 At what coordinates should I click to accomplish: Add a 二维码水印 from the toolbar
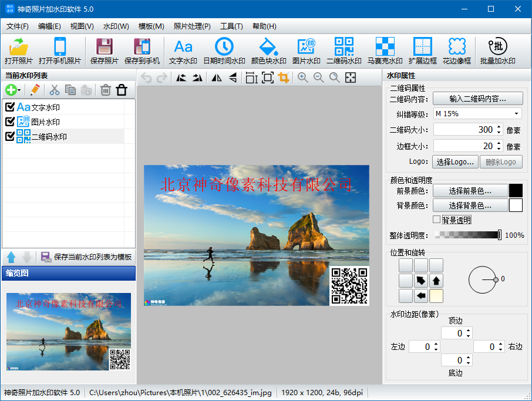coord(344,51)
